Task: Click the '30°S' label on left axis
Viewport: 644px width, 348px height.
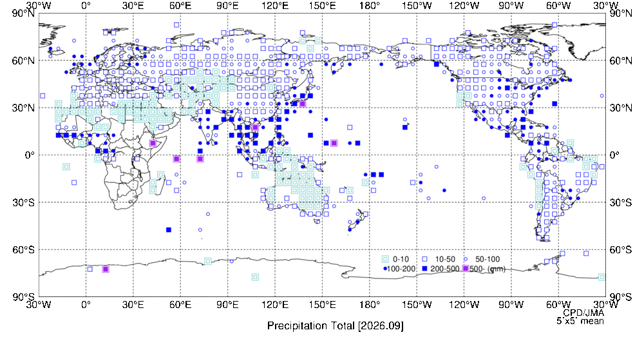Action: (x=23, y=202)
